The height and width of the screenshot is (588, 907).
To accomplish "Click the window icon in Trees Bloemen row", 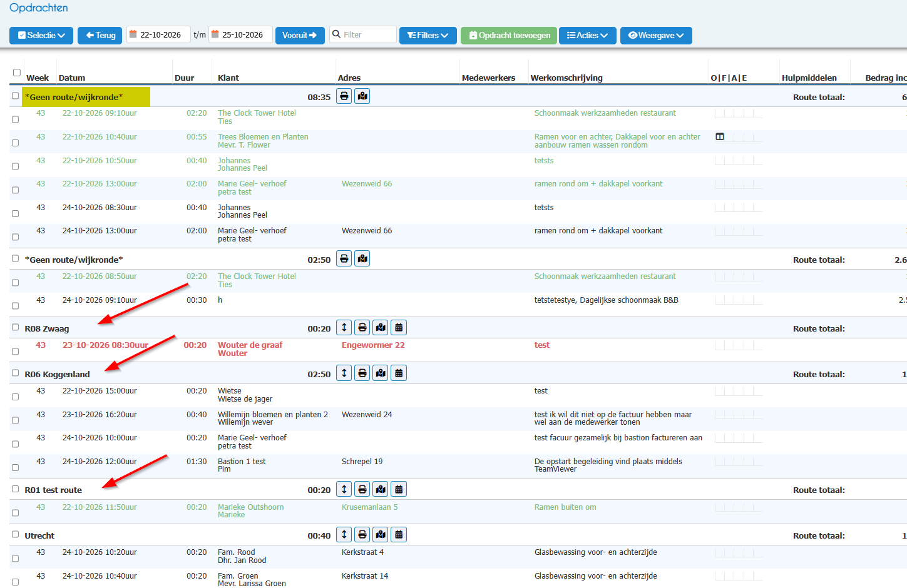I will click(720, 137).
